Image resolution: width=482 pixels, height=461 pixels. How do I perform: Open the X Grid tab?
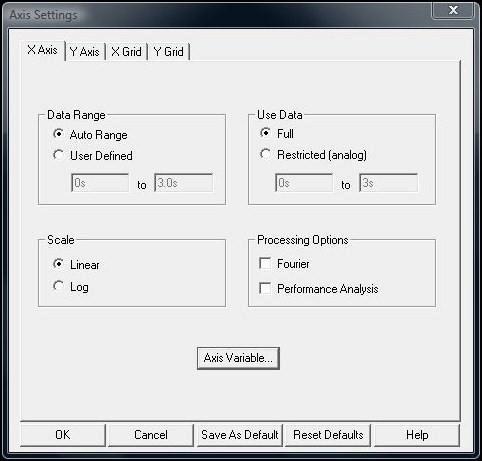point(126,52)
